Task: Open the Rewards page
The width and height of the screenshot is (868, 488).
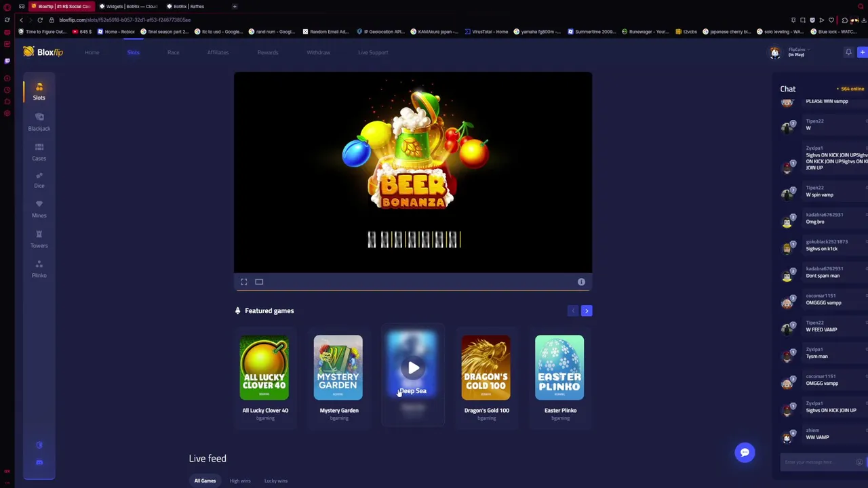Action: (x=268, y=52)
